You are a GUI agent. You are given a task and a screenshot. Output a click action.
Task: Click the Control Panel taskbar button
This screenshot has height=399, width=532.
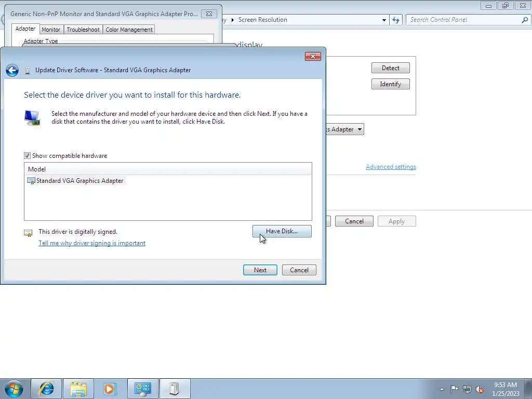(142, 389)
